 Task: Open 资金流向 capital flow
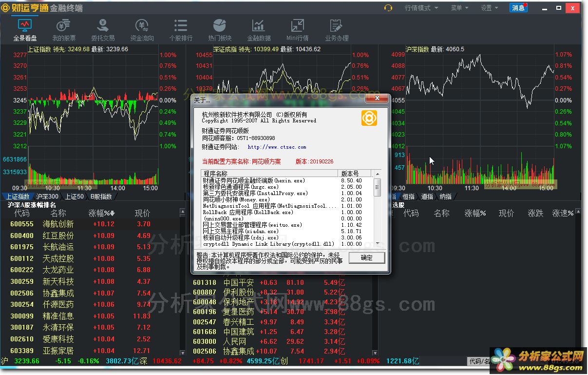(142, 30)
